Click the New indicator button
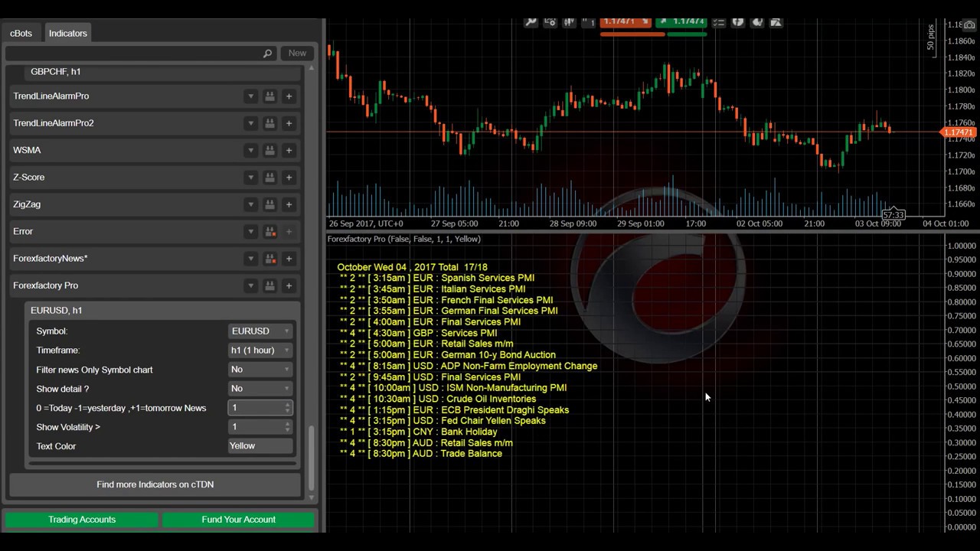Image resolution: width=980 pixels, height=551 pixels. (297, 54)
